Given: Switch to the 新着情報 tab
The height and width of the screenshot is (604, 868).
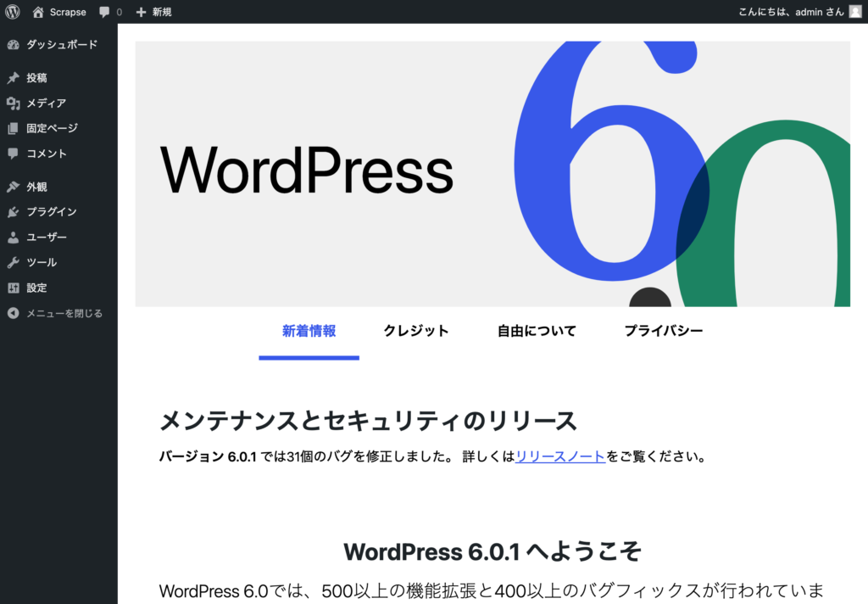Looking at the screenshot, I should (x=309, y=332).
